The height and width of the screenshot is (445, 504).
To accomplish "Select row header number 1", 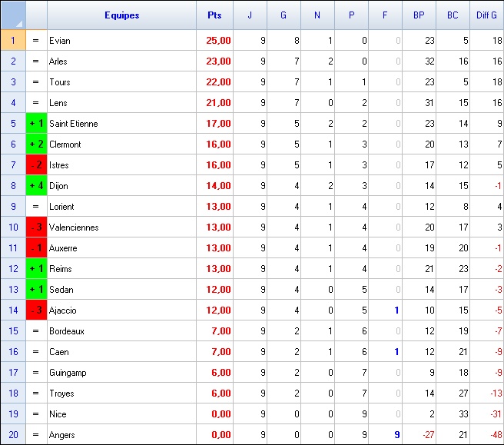I will pyautogui.click(x=13, y=40).
